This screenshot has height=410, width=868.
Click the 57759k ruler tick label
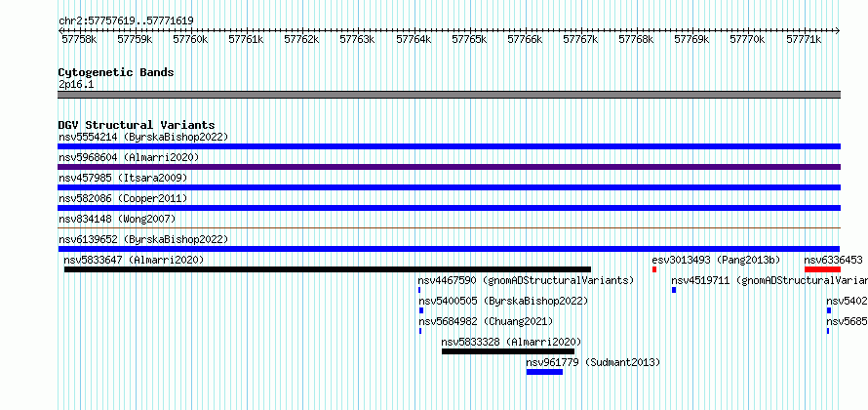pos(135,39)
